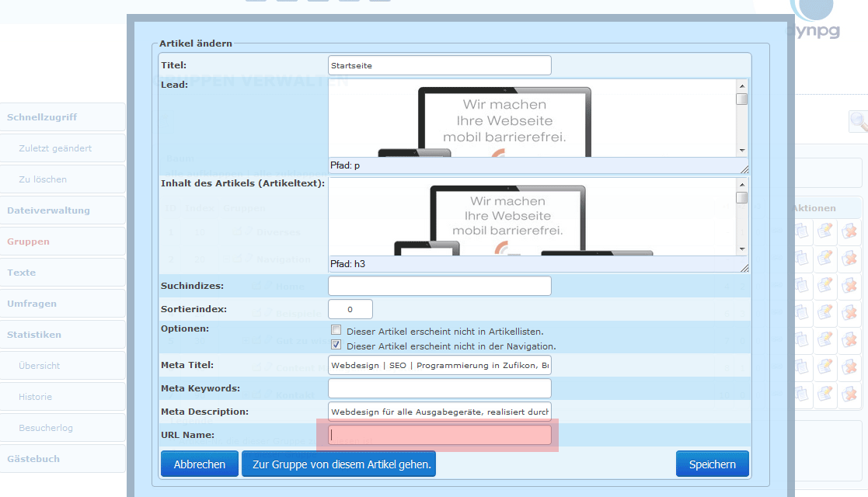Click the copy icon in the Kontakt row
This screenshot has height=497, width=868.
(x=801, y=394)
